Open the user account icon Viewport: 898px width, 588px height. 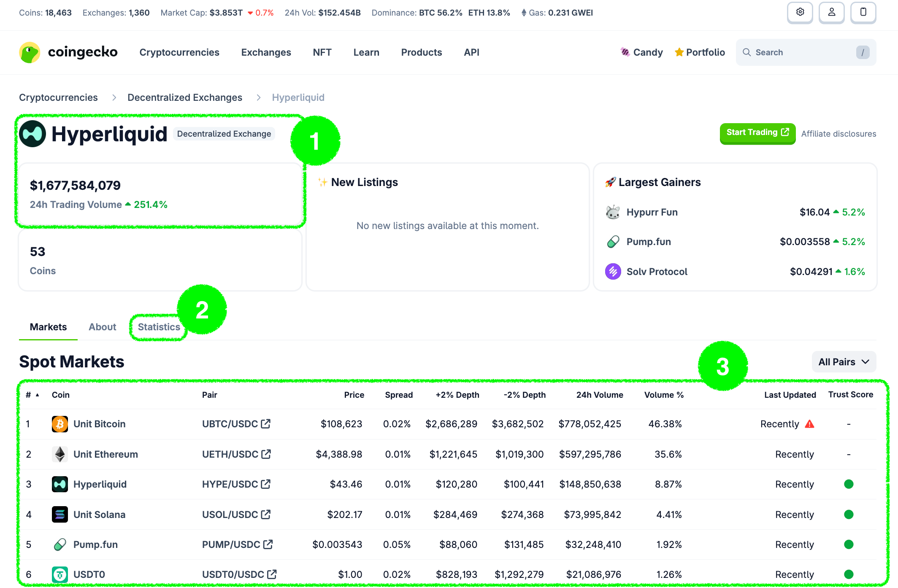click(831, 13)
